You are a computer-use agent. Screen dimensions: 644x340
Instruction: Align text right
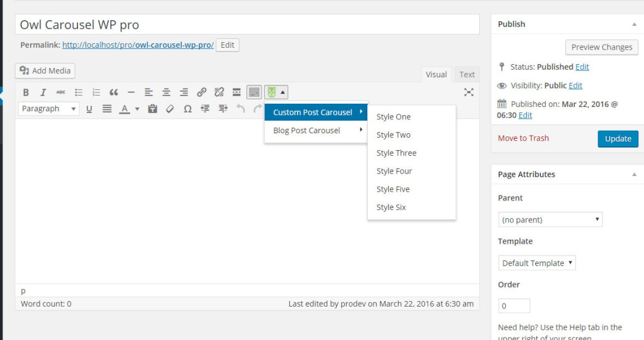184,92
